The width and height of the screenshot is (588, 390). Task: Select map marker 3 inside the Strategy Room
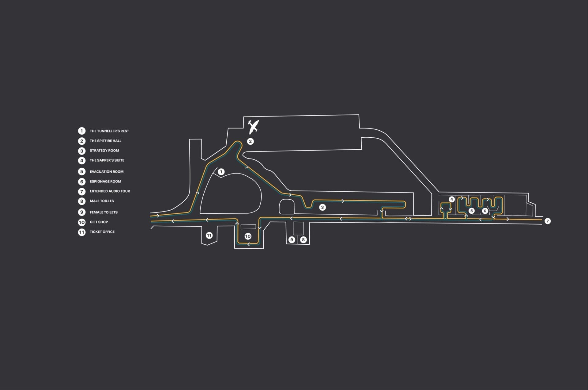click(322, 207)
